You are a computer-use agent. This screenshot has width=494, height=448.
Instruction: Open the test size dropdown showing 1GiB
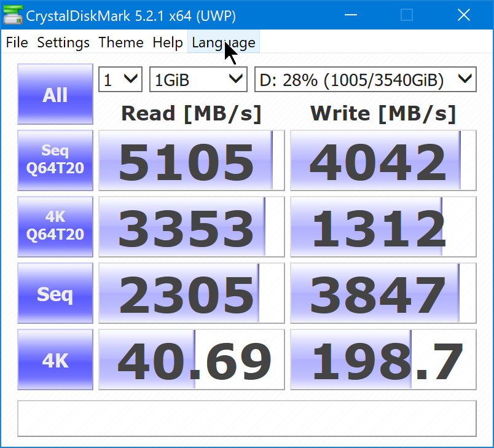(198, 79)
